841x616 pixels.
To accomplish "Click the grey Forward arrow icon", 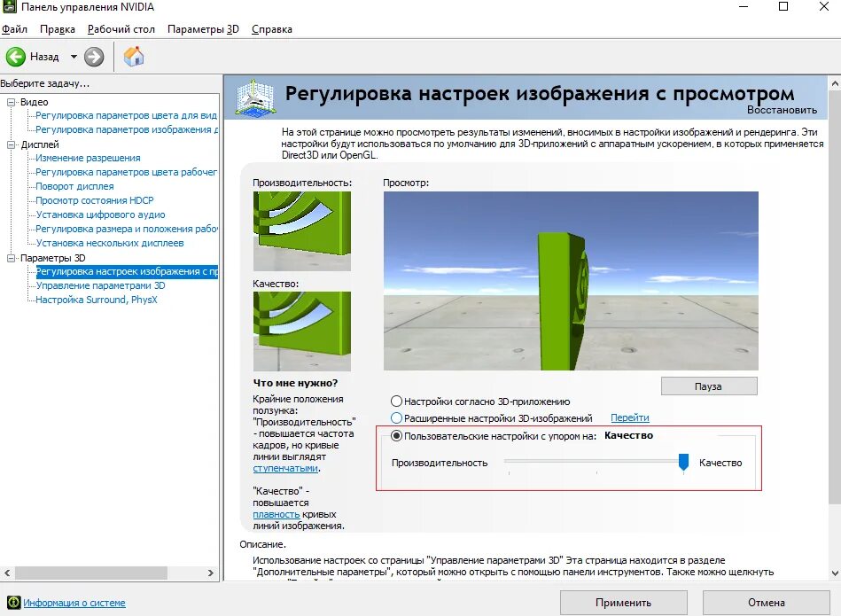I will point(94,57).
